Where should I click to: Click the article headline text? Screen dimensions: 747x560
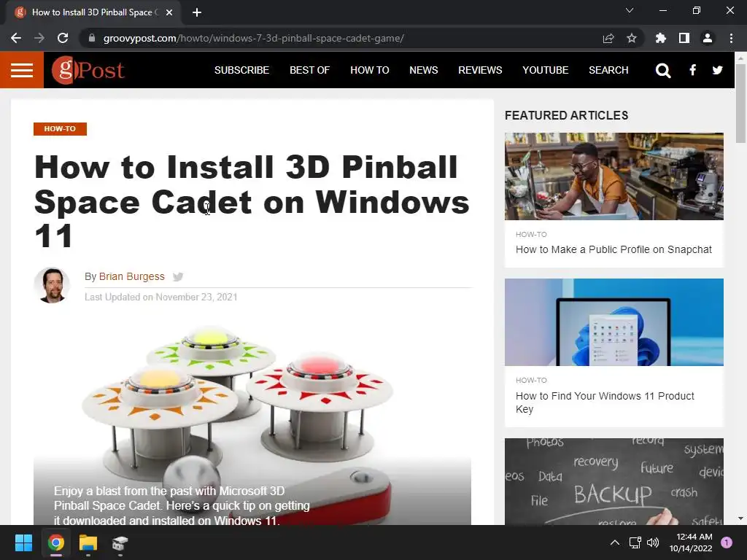point(252,201)
